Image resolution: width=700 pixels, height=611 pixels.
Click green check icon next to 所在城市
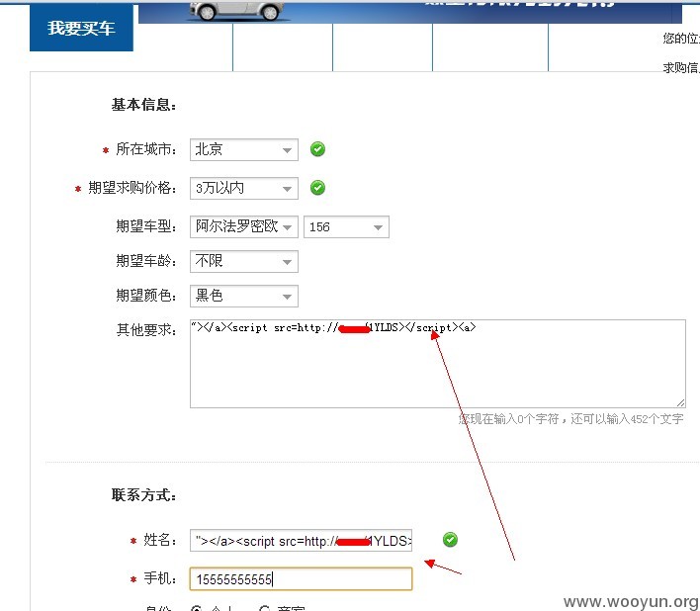click(317, 149)
